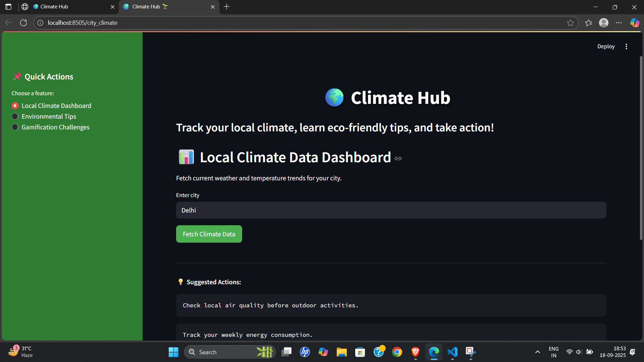Add page to favorites star icon
Viewport: 644px width, 362px height.
(570, 23)
